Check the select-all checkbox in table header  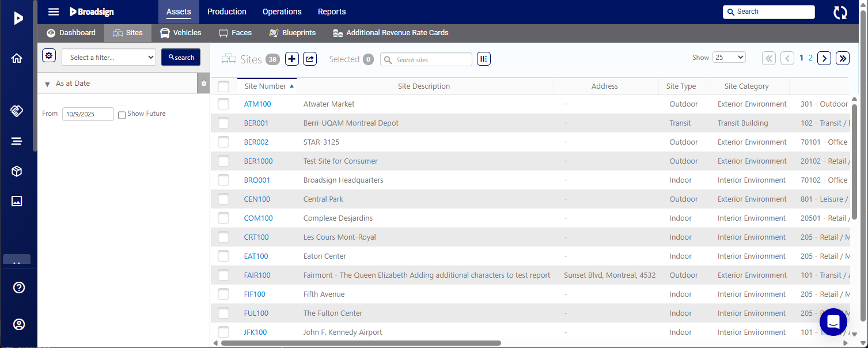coord(223,86)
